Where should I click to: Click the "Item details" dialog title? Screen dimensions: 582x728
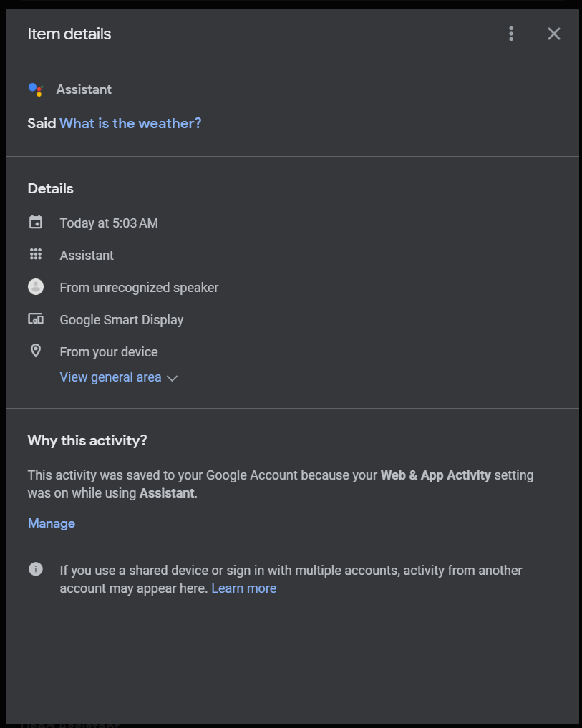click(x=69, y=34)
